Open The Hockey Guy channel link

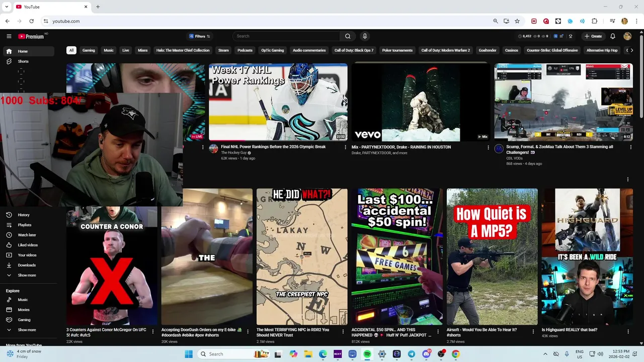point(234,153)
